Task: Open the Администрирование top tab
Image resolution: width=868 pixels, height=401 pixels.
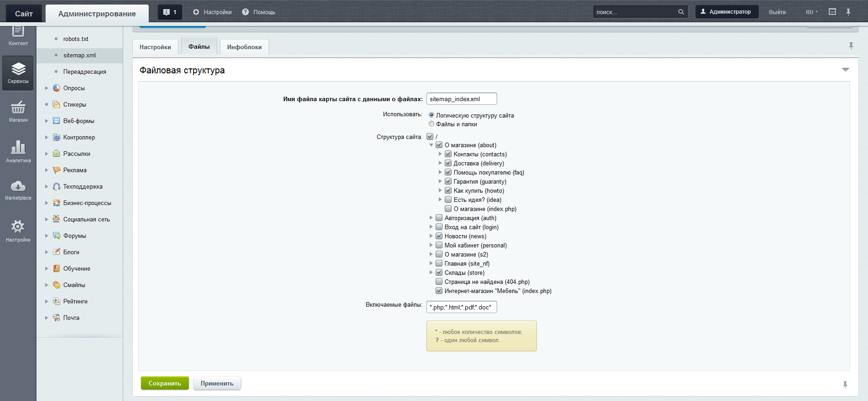Action: point(97,14)
